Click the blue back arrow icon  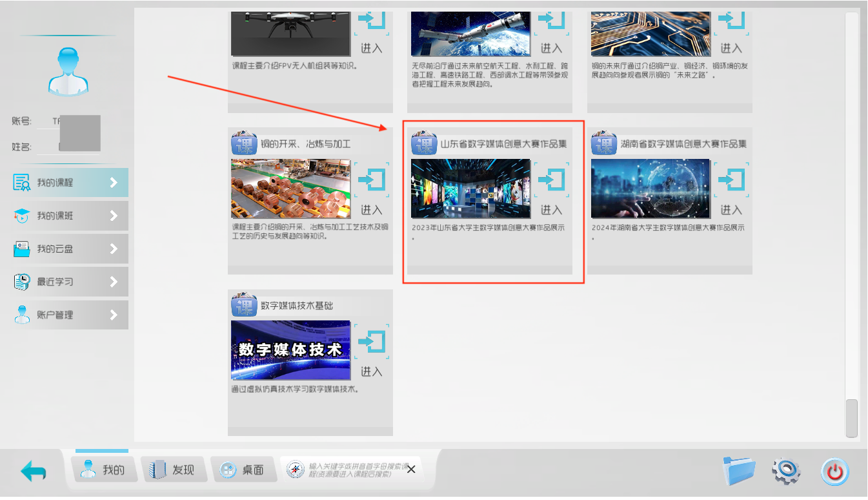click(34, 471)
